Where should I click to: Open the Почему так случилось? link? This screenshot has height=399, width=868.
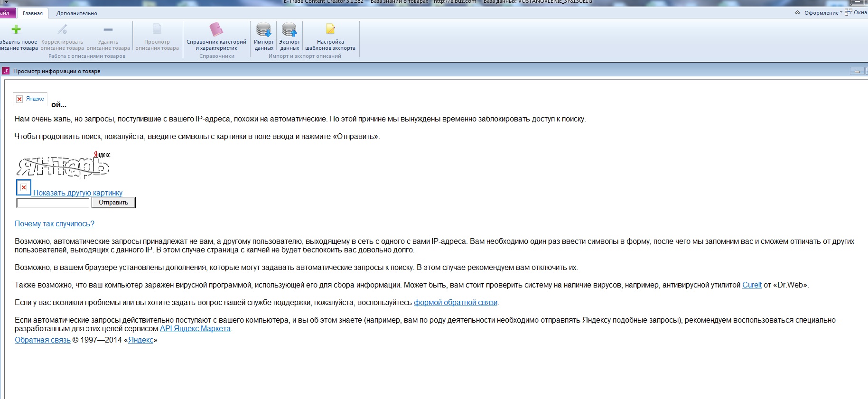tap(55, 224)
